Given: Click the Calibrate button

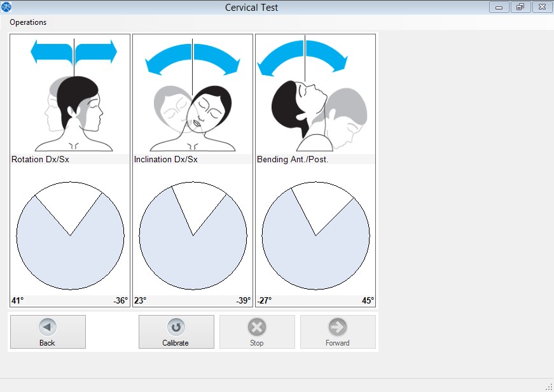Looking at the screenshot, I should (x=176, y=332).
